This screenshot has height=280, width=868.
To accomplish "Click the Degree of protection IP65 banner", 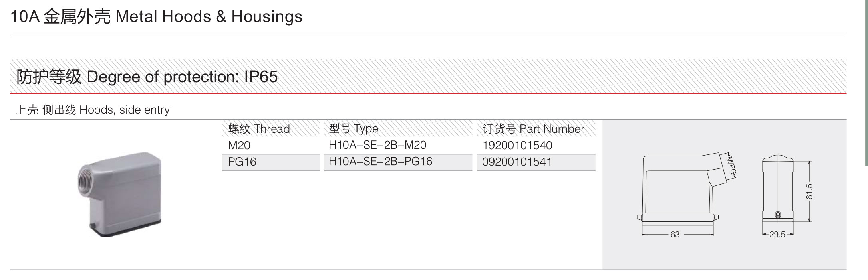I will click(x=428, y=76).
